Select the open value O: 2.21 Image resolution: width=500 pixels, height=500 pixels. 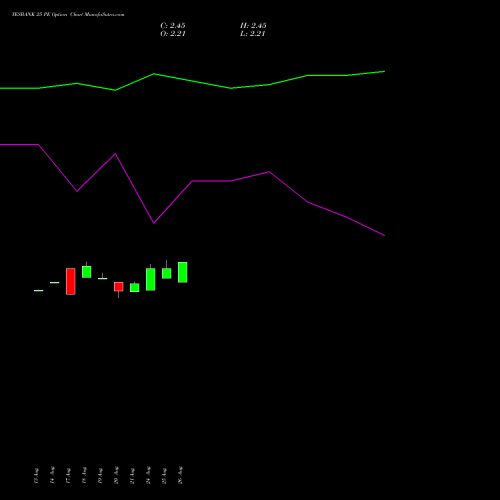point(173,34)
